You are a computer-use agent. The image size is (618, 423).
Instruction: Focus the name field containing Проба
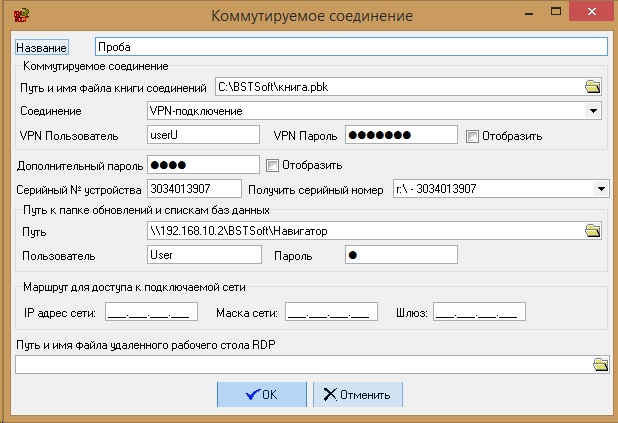point(351,47)
